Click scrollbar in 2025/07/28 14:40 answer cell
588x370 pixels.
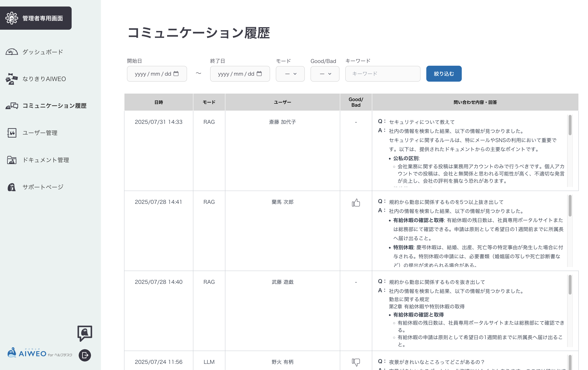pos(570,285)
